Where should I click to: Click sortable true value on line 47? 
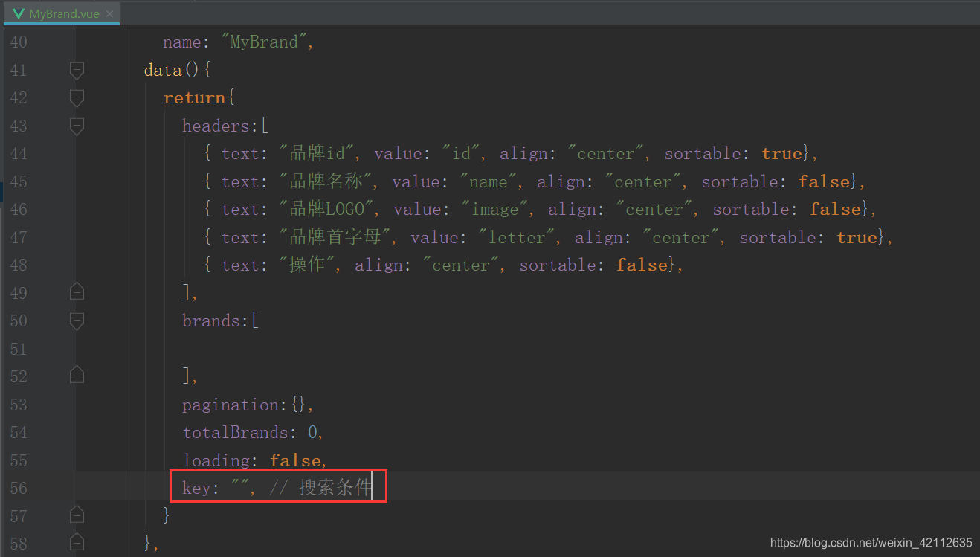click(857, 237)
